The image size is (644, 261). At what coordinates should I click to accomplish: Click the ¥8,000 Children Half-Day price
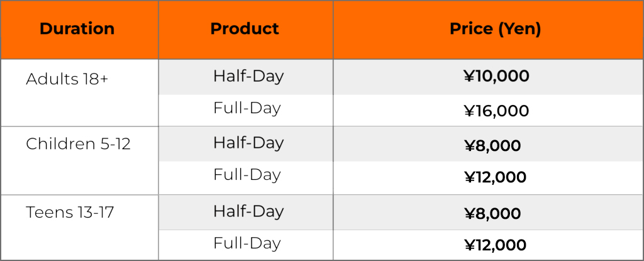point(492,146)
